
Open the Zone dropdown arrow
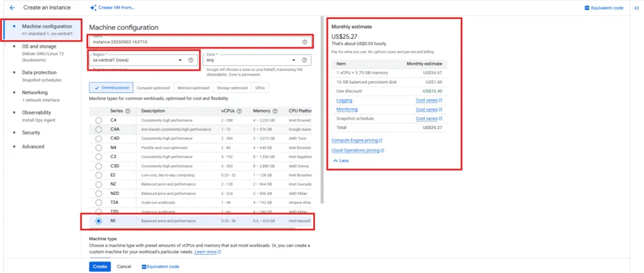click(x=294, y=60)
